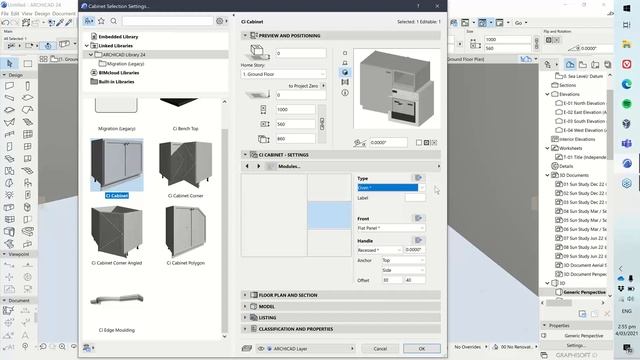
Task: Click the preview information icon
Action: coord(345,93)
